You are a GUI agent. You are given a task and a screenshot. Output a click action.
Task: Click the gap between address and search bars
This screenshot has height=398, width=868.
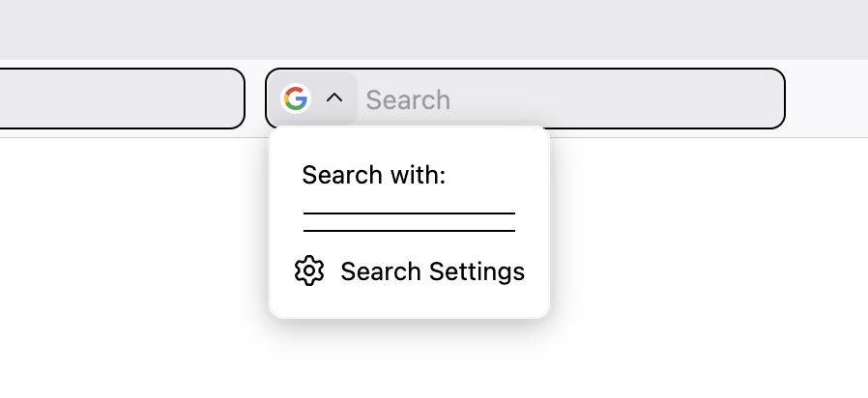pos(255,99)
